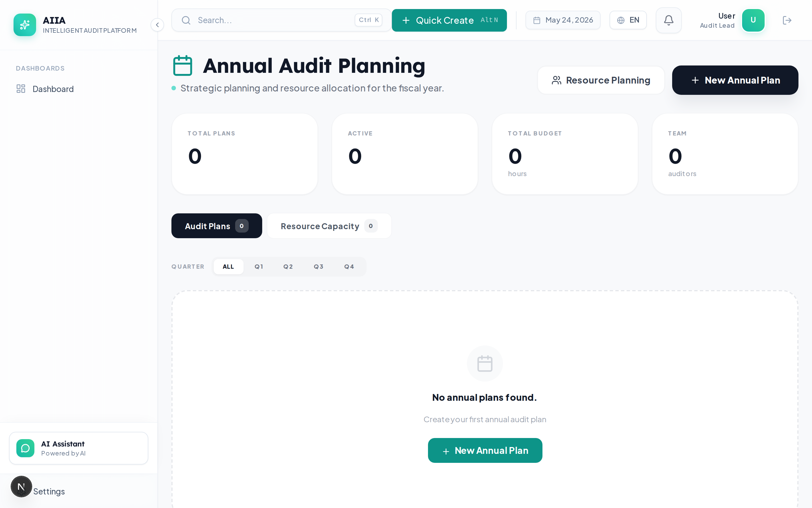Click the Ctrl K shortcut badge

point(369,20)
